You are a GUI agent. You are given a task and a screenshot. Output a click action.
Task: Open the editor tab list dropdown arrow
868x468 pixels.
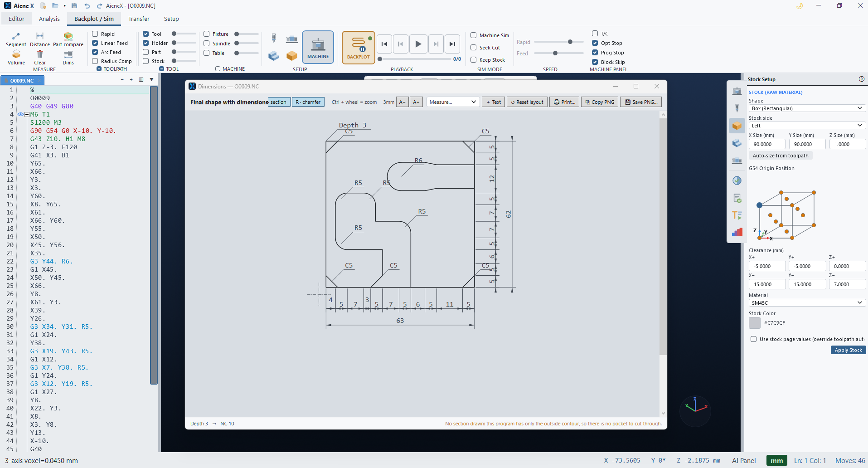pyautogui.click(x=151, y=80)
